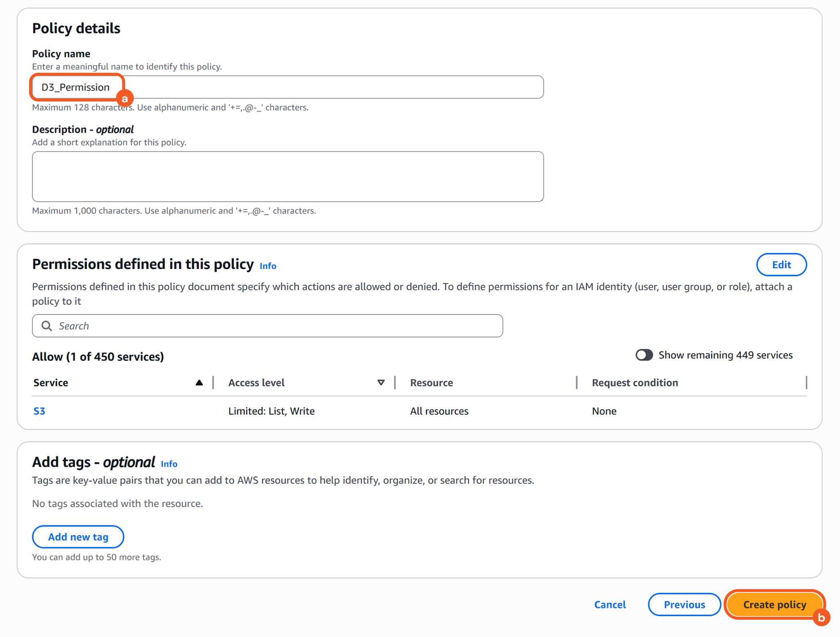The width and height of the screenshot is (840, 637).
Task: Click the orange 'a' annotation marker
Action: coord(125,99)
